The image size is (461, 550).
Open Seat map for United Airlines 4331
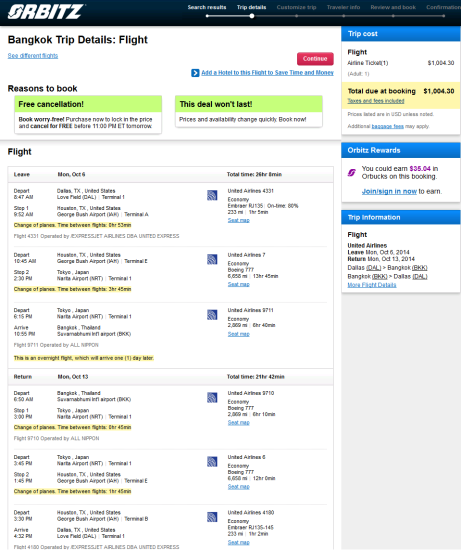click(x=239, y=220)
